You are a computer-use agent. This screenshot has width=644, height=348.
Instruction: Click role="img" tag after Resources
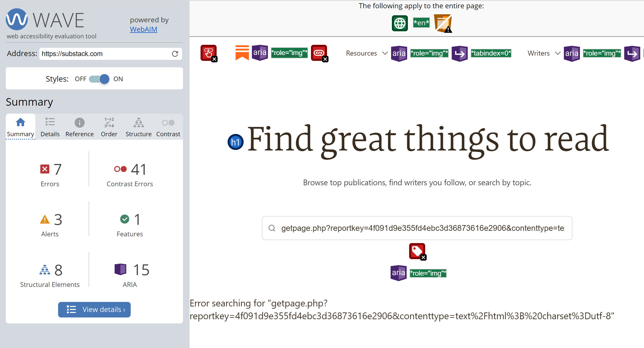tap(429, 53)
